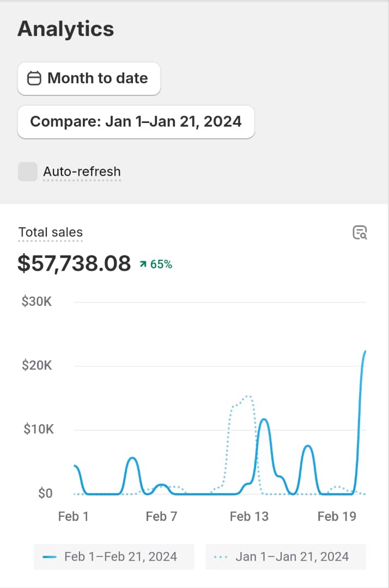Viewport: 389px width, 588px height.
Task: Click the green upward trend arrow
Action: [143, 265]
